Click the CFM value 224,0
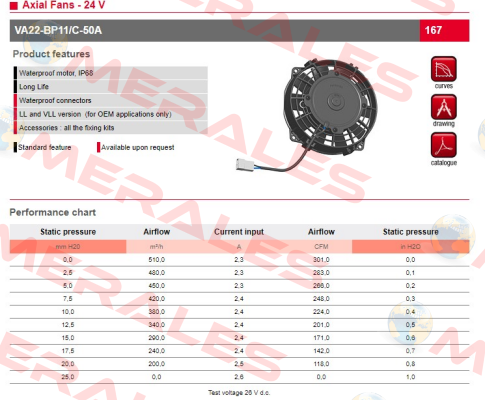The image size is (485, 400). click(321, 312)
